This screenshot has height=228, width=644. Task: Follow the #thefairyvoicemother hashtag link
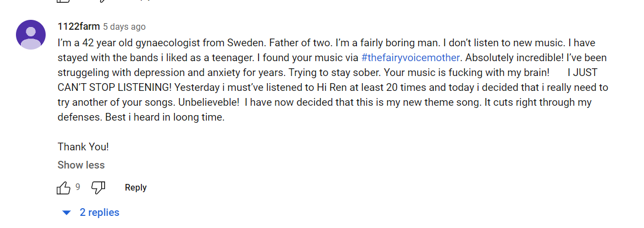pos(410,57)
